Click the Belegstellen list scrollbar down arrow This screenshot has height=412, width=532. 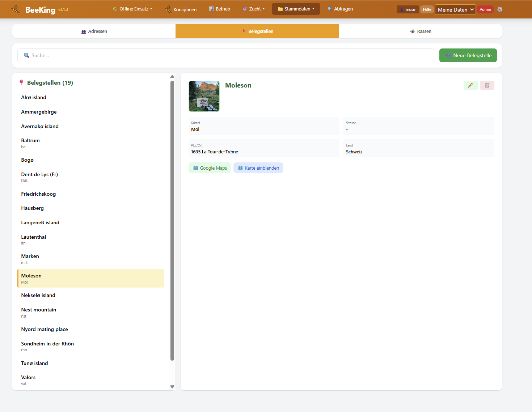tap(172, 387)
